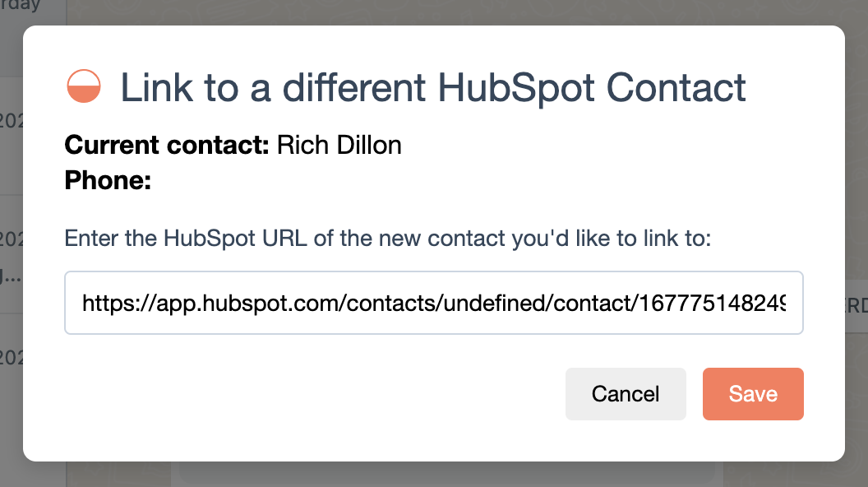The width and height of the screenshot is (868, 487).
Task: Click the bottommost dimmed '202' date at left
Action: [x=11, y=357]
